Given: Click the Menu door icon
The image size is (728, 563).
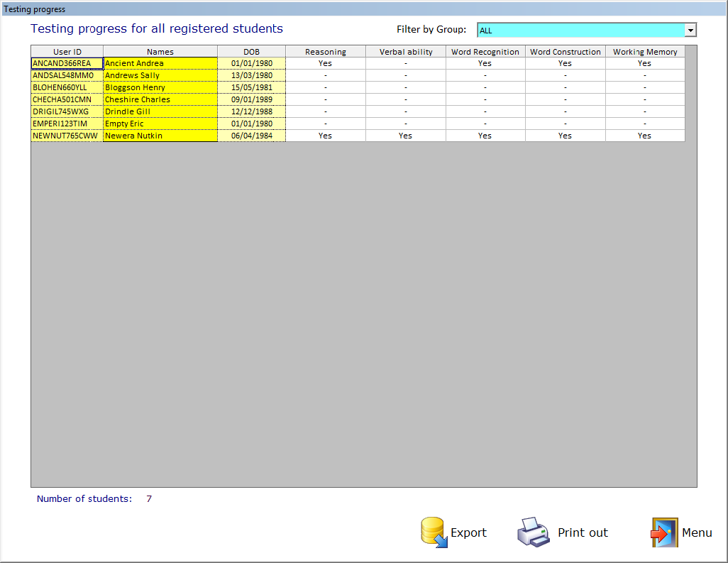Looking at the screenshot, I should 664,532.
